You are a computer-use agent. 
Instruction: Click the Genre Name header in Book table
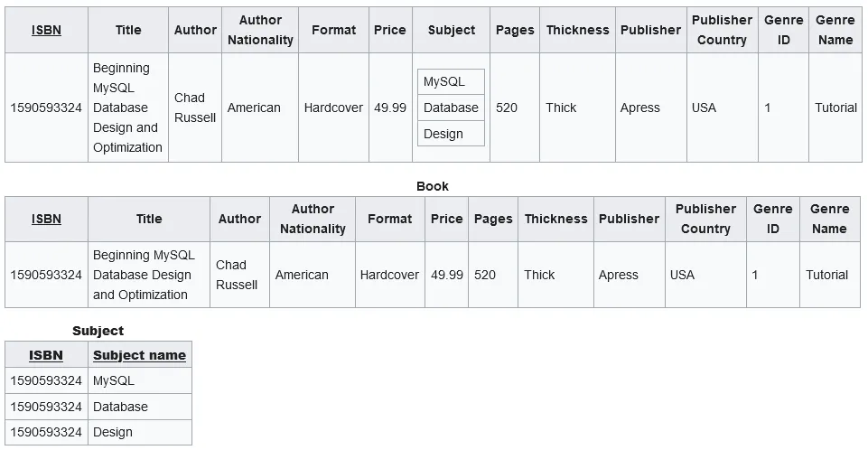tap(829, 219)
